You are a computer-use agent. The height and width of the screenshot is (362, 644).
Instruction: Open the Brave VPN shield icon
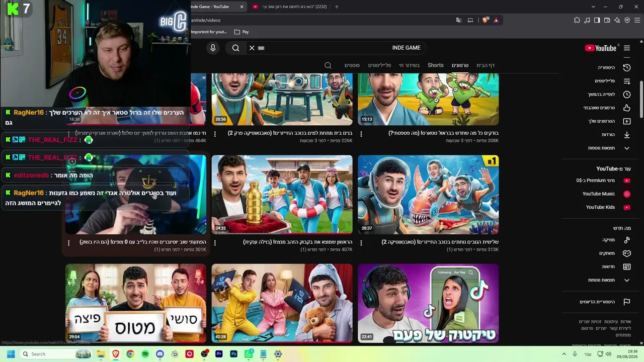point(627,20)
